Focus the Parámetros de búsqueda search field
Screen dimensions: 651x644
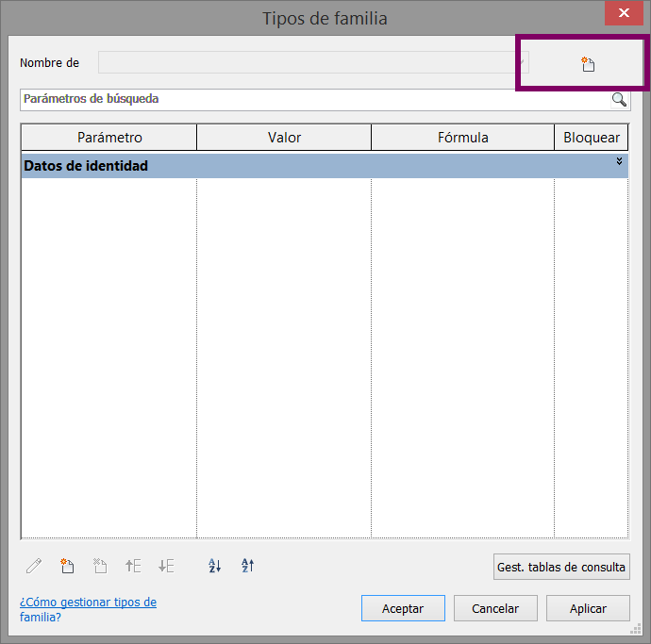pyautogui.click(x=311, y=99)
